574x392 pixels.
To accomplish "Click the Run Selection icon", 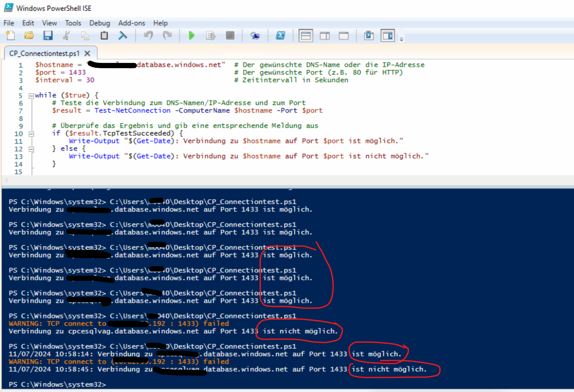I will pyautogui.click(x=211, y=36).
